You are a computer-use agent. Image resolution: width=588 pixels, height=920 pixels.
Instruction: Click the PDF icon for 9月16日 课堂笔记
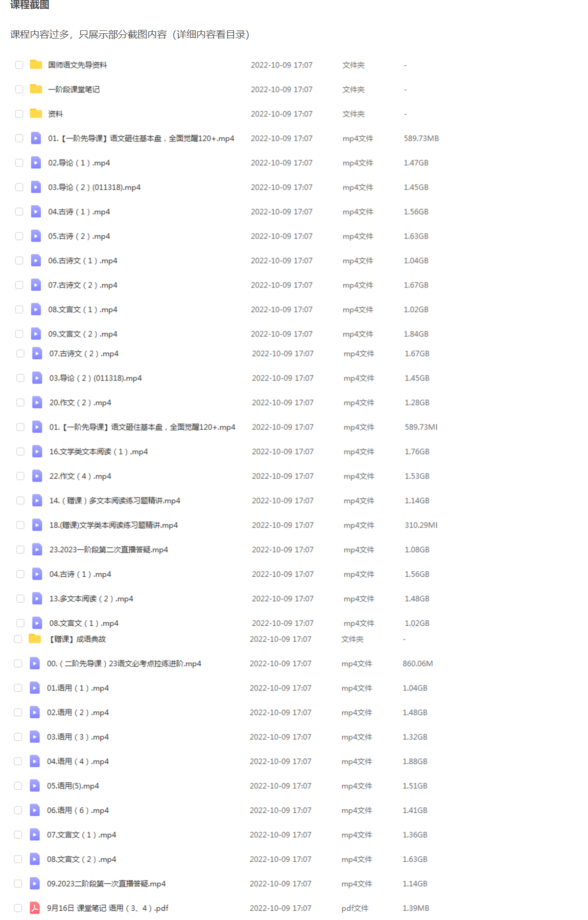35,908
